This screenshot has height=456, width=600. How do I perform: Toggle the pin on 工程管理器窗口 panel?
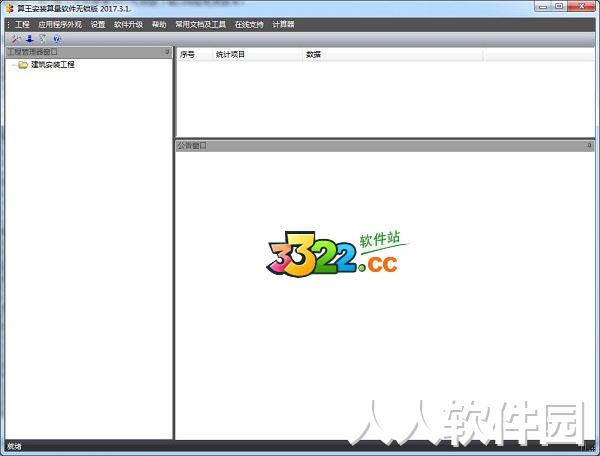[167, 52]
